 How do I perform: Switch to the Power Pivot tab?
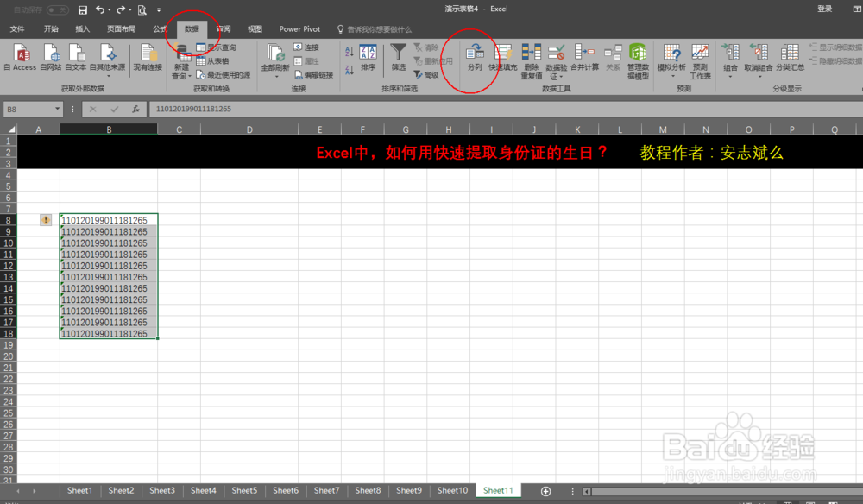[x=299, y=29]
